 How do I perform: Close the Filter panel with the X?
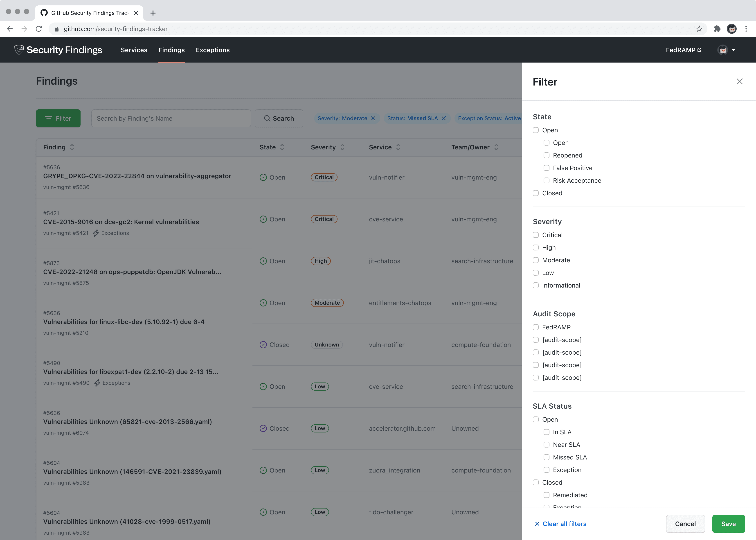point(740,81)
